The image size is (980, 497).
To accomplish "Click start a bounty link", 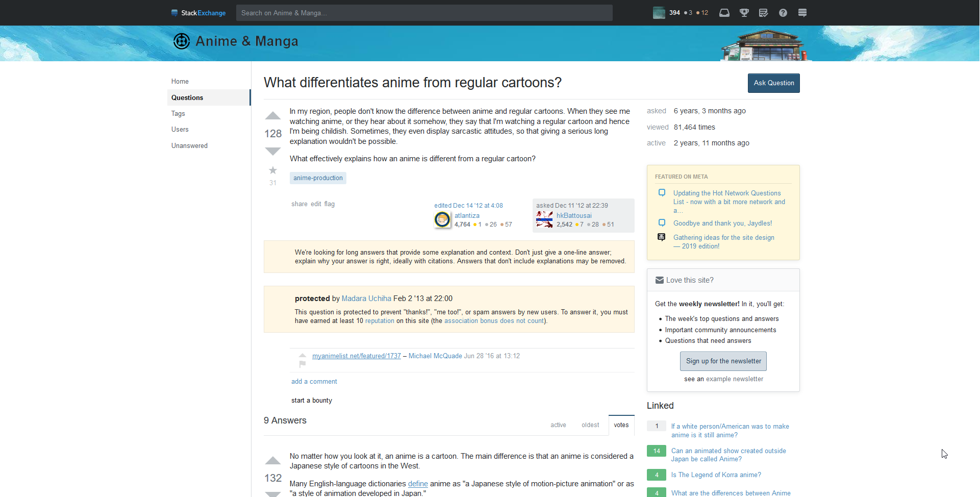I will point(312,401).
